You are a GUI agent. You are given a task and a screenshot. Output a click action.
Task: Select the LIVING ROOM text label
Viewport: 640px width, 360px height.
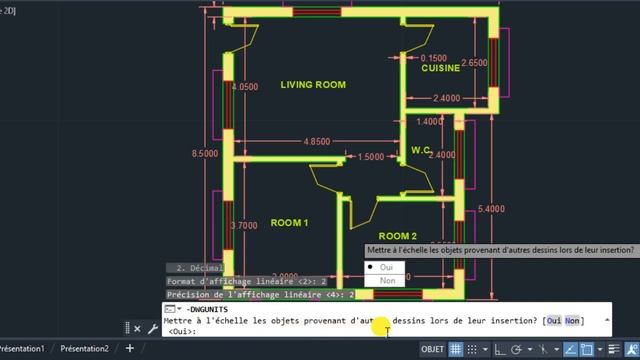coord(313,85)
